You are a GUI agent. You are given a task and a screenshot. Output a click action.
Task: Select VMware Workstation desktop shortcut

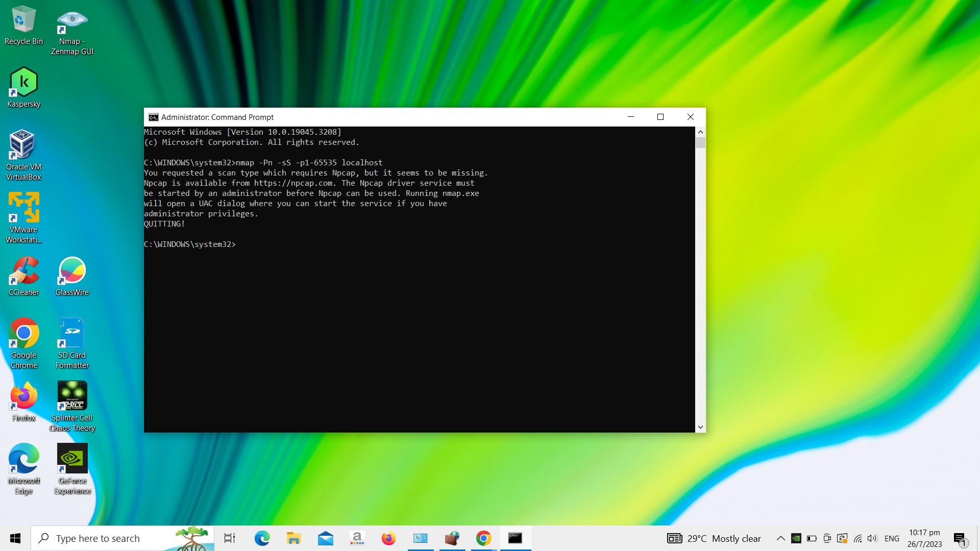[23, 218]
